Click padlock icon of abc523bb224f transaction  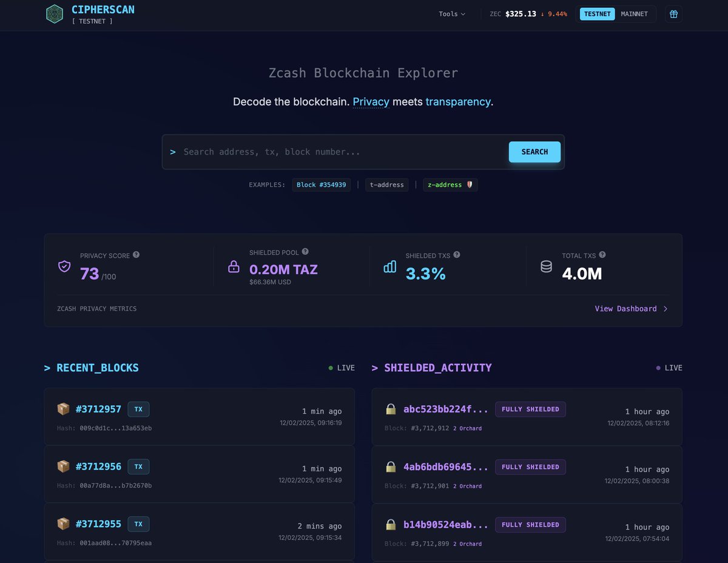point(391,410)
